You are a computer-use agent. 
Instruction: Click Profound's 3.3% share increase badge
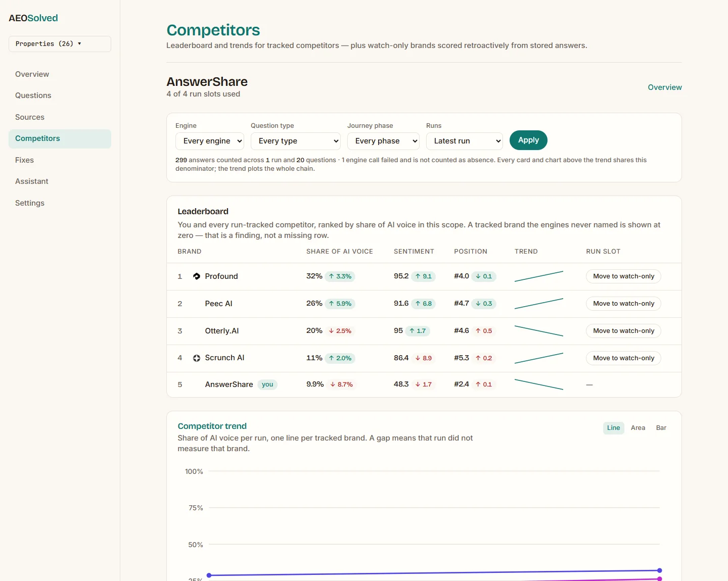(340, 276)
